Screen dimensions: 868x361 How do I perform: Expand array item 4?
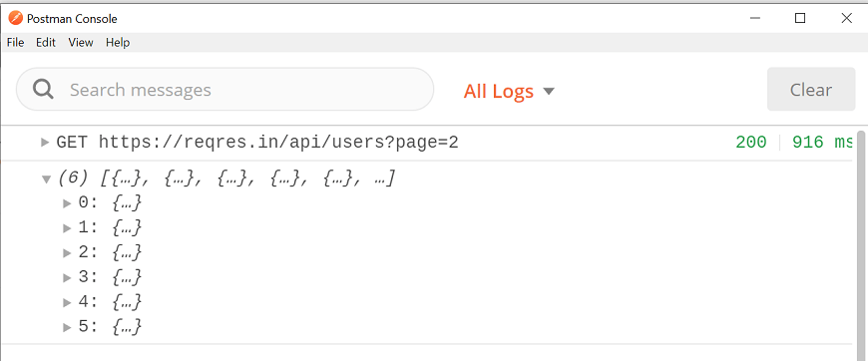[x=67, y=302]
